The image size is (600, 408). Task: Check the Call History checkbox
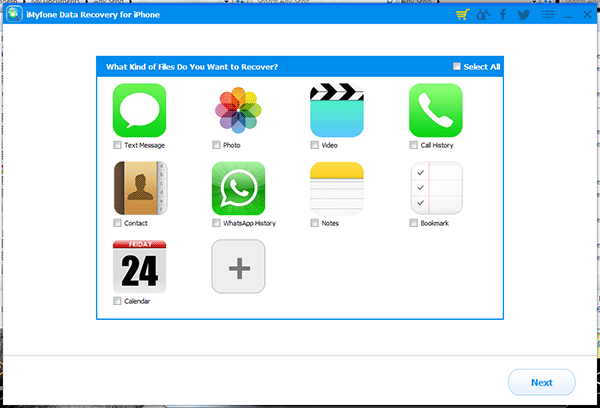[x=413, y=145]
